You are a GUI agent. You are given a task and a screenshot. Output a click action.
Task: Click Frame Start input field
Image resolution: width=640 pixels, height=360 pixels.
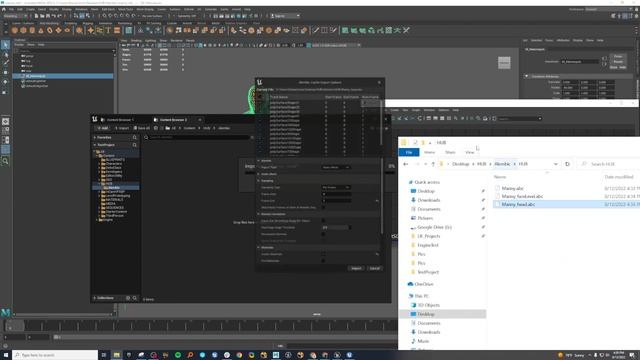[x=336, y=194]
